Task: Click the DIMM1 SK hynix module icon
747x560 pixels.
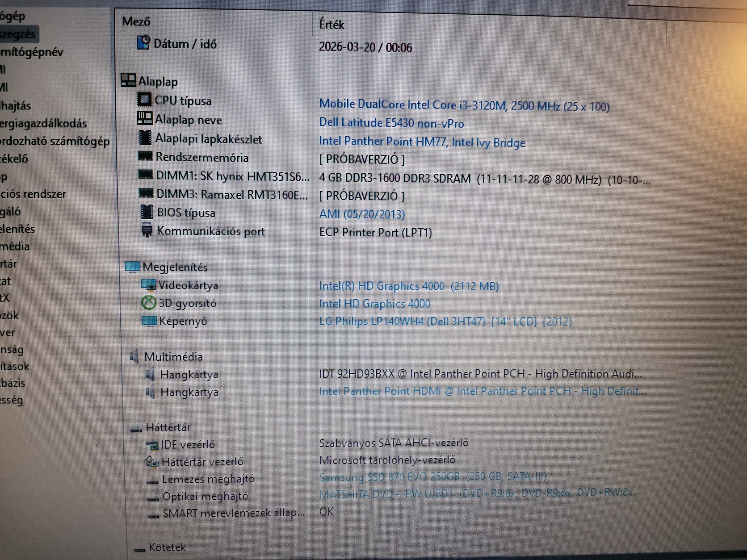Action: pos(146,175)
